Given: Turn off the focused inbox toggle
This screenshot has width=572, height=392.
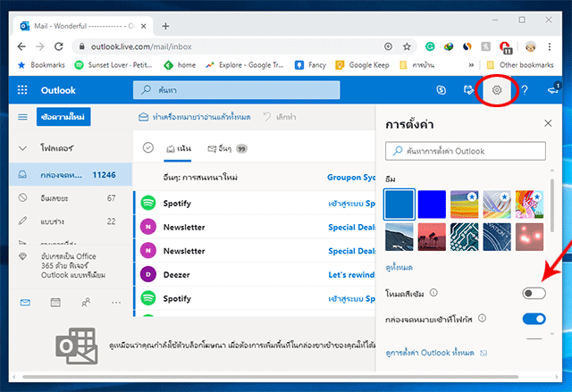Looking at the screenshot, I should [x=534, y=319].
